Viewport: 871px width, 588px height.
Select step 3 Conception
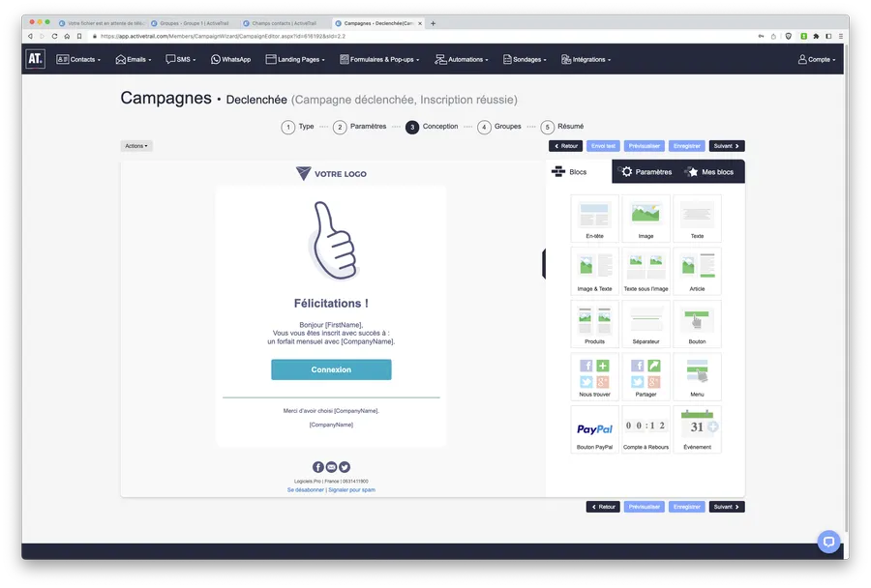click(432, 127)
